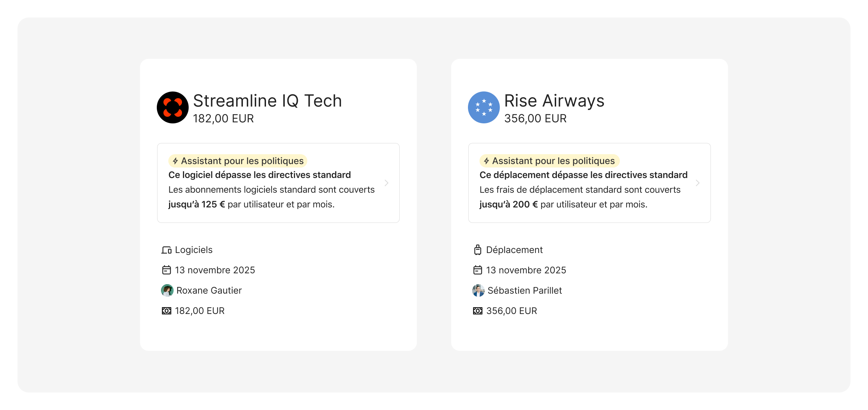
Task: Open "Ce déplacement dépasse les directives standard"
Action: pyautogui.click(x=583, y=175)
